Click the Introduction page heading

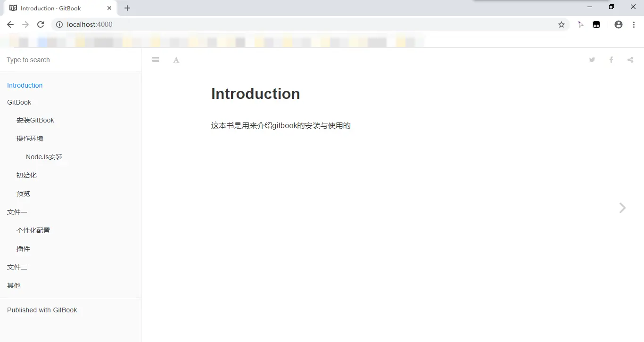256,94
